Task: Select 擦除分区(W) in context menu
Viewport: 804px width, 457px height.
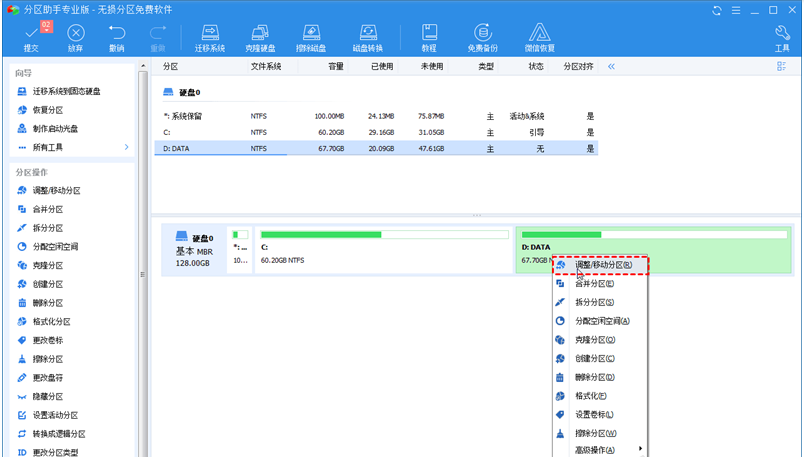Action: tap(600, 433)
